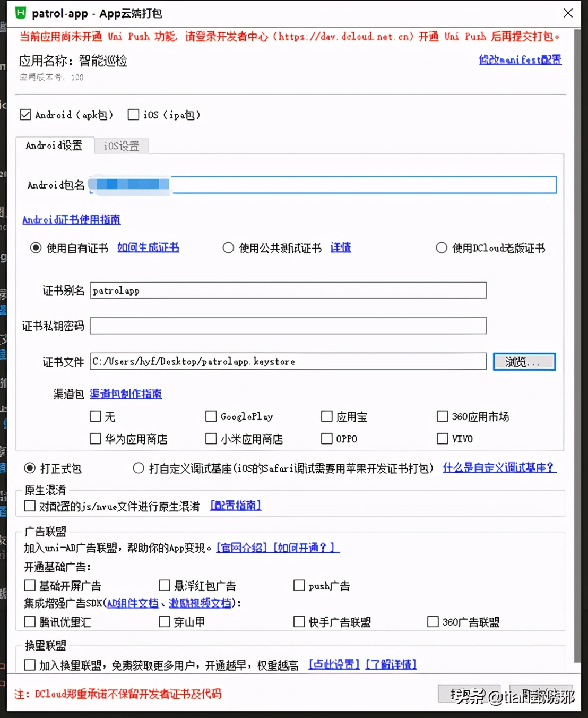Check the 华为应用商店 channel checkbox
Image resolution: width=588 pixels, height=718 pixels.
[x=96, y=439]
